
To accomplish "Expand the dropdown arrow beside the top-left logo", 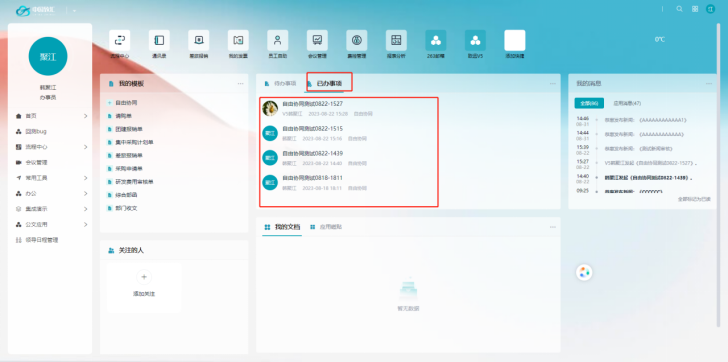I will click(74, 11).
